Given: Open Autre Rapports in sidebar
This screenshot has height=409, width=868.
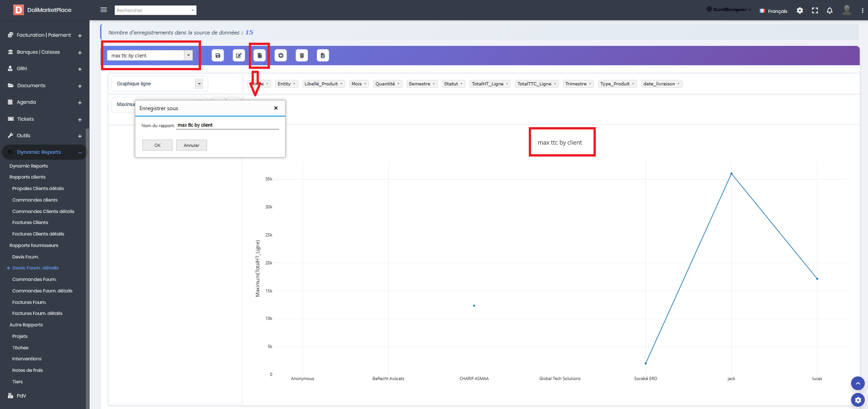Looking at the screenshot, I should [x=26, y=325].
